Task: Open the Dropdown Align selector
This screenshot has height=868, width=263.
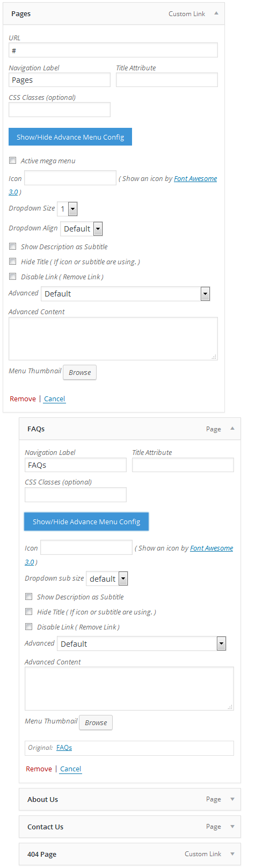Action: click(81, 229)
